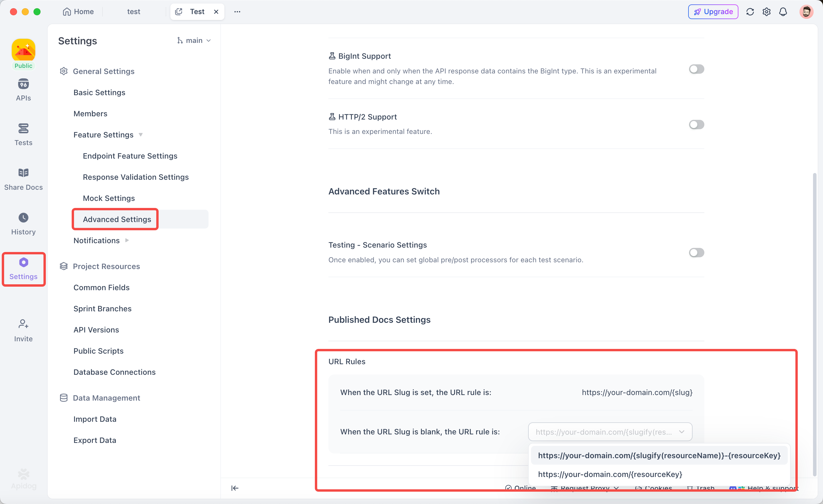Image resolution: width=823 pixels, height=504 pixels.
Task: Open Common Fields
Action: (x=101, y=287)
